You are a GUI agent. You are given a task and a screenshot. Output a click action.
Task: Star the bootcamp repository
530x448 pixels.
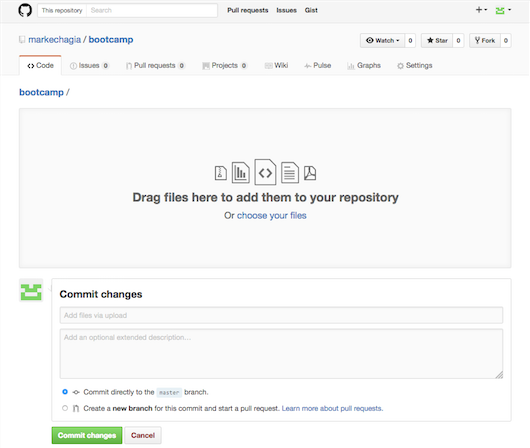point(437,41)
